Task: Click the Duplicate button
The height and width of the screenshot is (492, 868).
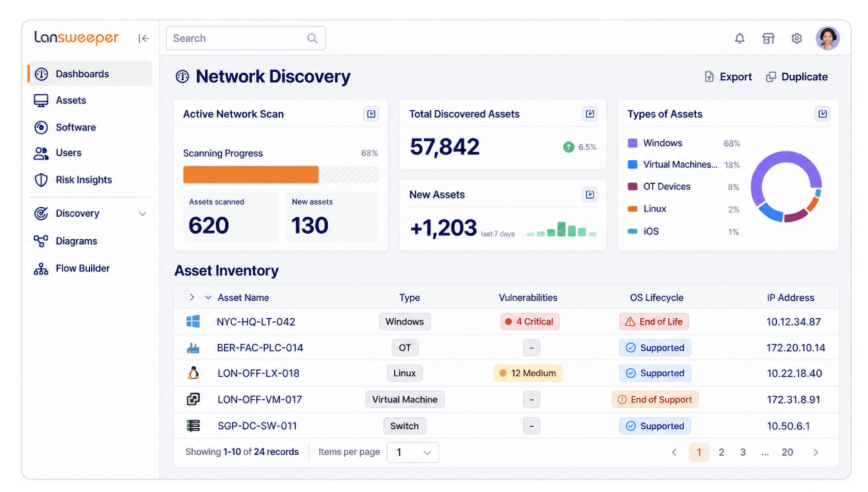Action: 797,77
